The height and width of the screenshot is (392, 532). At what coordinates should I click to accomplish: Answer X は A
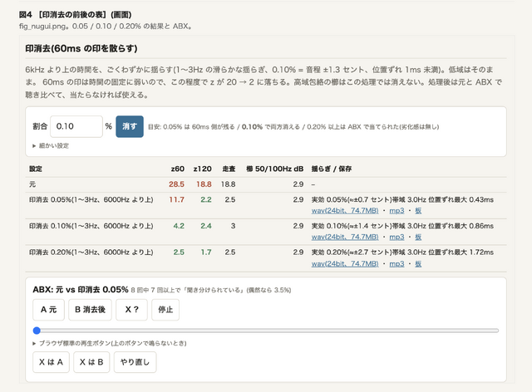(51, 362)
